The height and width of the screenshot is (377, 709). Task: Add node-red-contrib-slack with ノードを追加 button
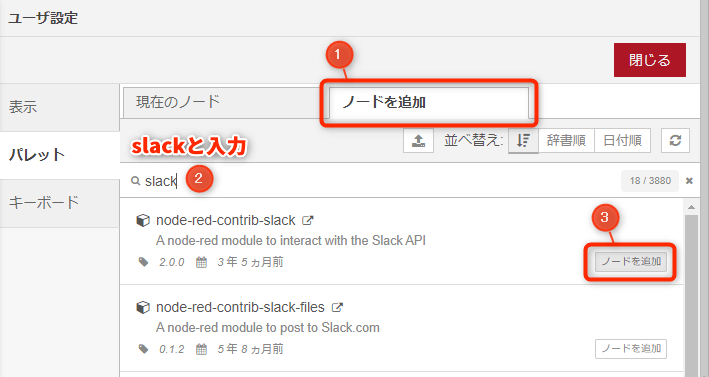coord(631,262)
